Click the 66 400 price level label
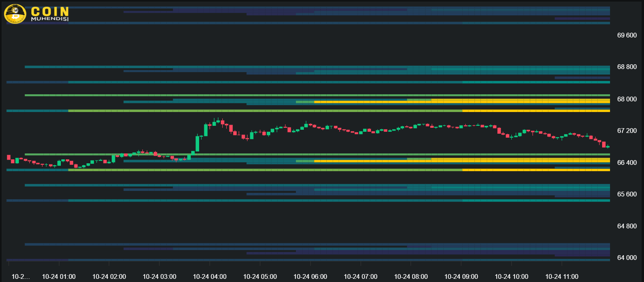Viewport: 644px width, 282px height. point(627,163)
